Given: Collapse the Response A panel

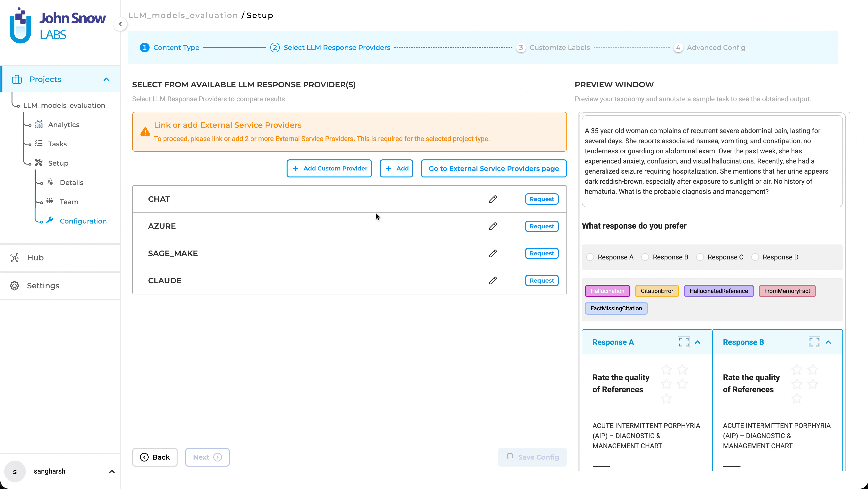Looking at the screenshot, I should pos(698,342).
